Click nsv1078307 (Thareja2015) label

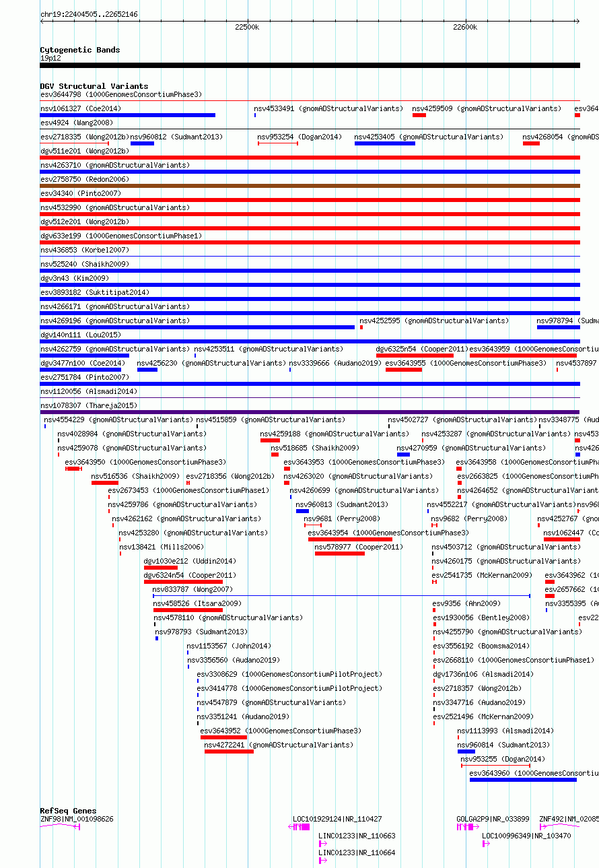pyautogui.click(x=89, y=405)
